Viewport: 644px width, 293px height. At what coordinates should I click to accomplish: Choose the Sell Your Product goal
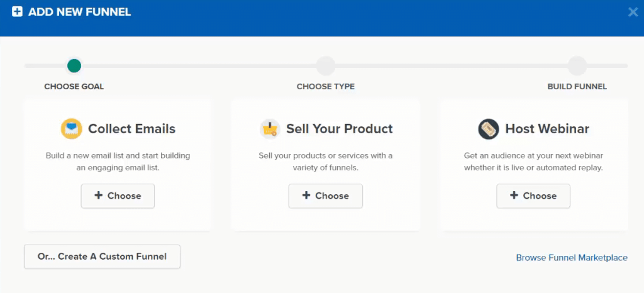(325, 196)
